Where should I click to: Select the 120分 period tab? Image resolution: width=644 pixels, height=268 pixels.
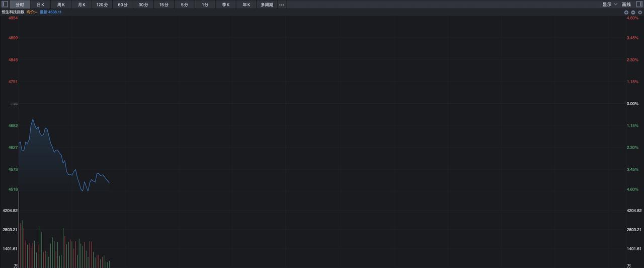[x=102, y=5]
